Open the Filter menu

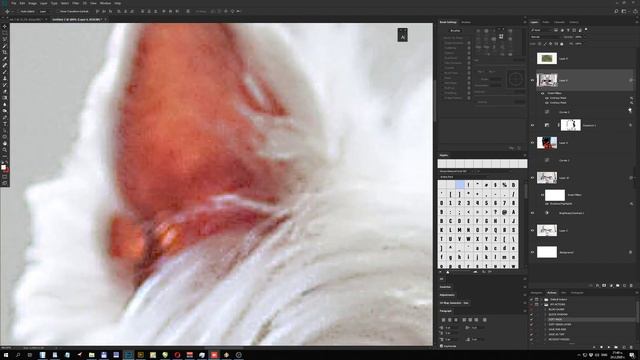pos(76,3)
